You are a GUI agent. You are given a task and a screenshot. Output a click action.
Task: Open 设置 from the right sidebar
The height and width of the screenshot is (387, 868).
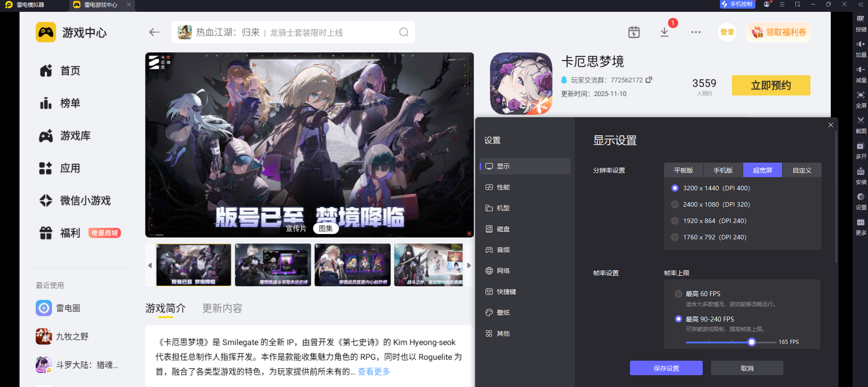(861, 201)
